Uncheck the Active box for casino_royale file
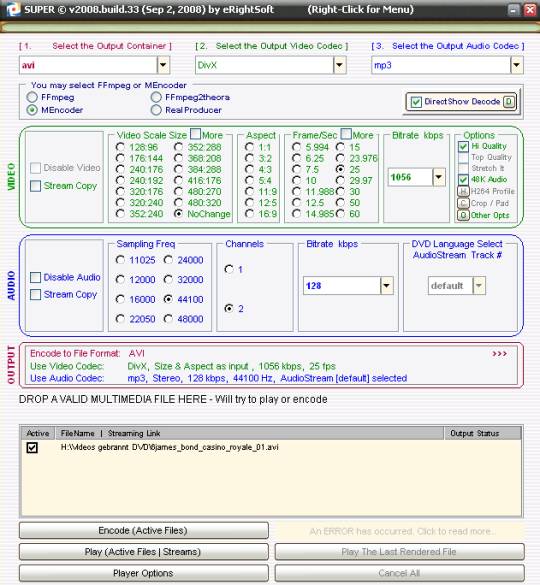 pyautogui.click(x=32, y=447)
